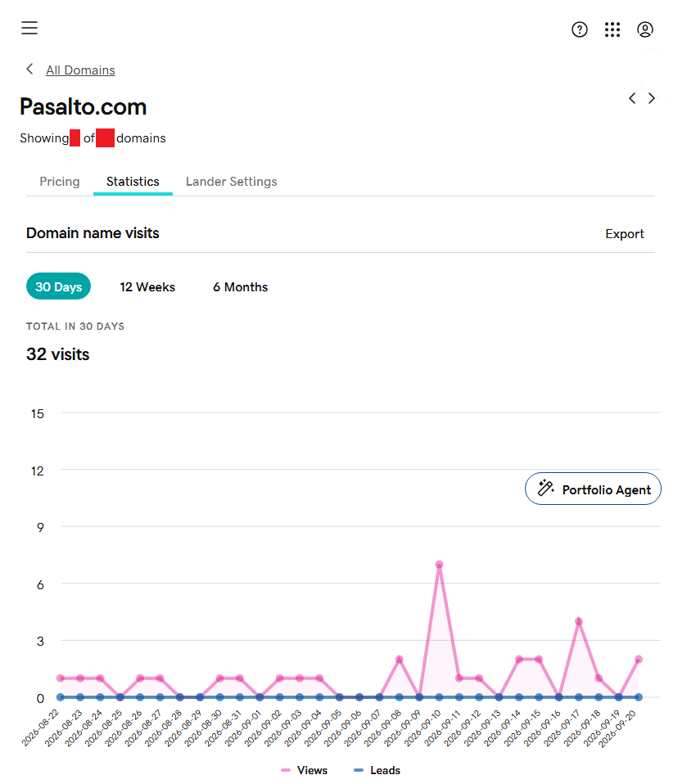Click the 15 y-axis value
This screenshot has height=784, width=696.
38,414
